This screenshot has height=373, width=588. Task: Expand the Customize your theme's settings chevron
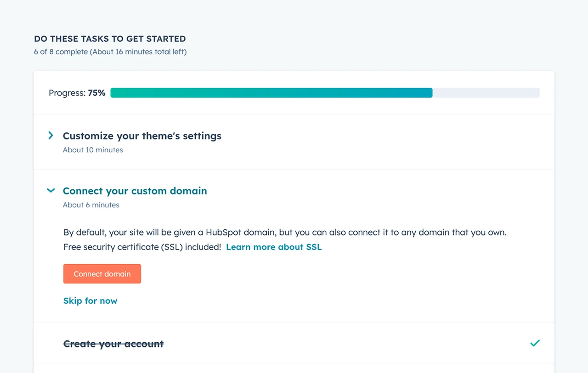pyautogui.click(x=51, y=136)
